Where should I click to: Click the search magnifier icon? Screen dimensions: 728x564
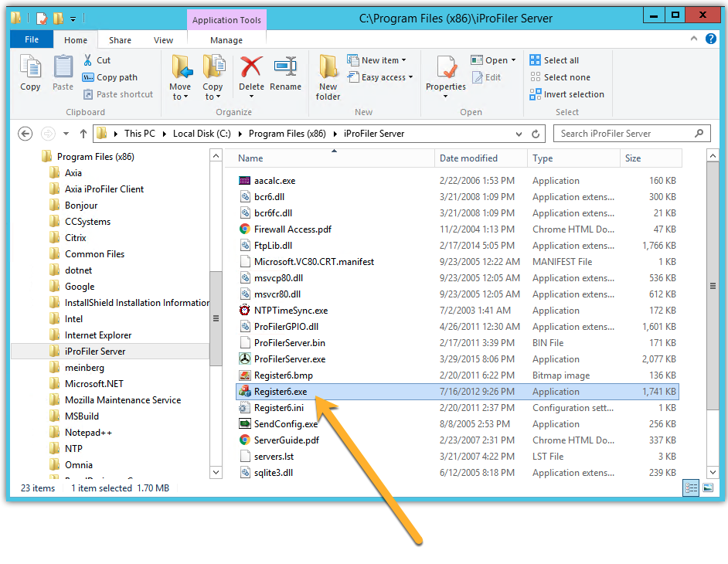tap(699, 133)
